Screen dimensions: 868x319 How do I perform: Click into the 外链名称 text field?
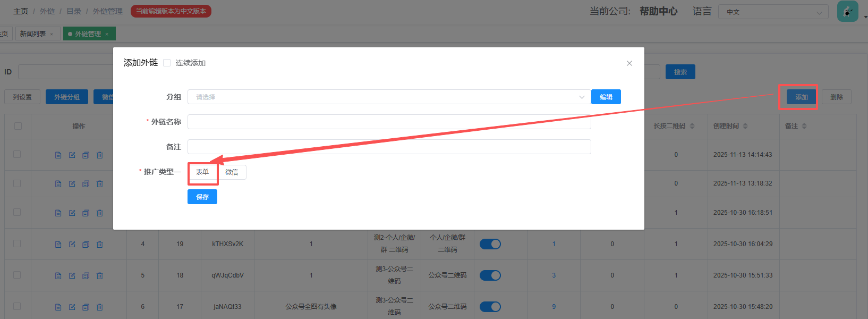388,122
